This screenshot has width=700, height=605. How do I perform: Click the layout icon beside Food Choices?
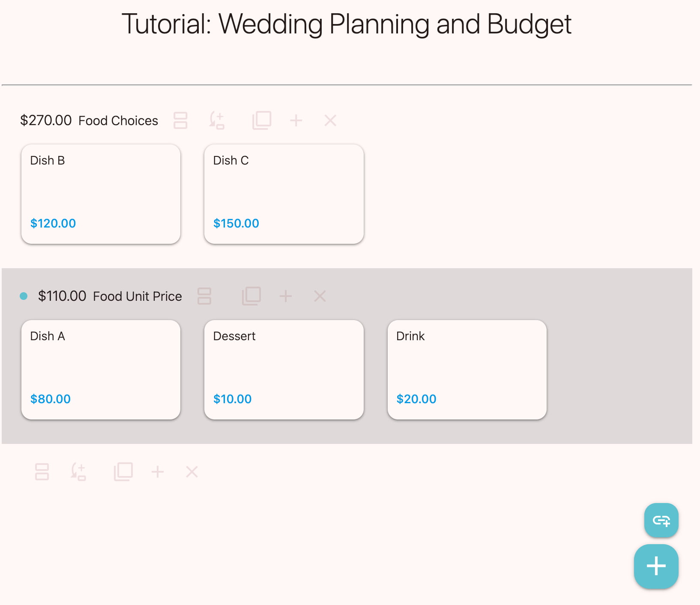pyautogui.click(x=180, y=120)
